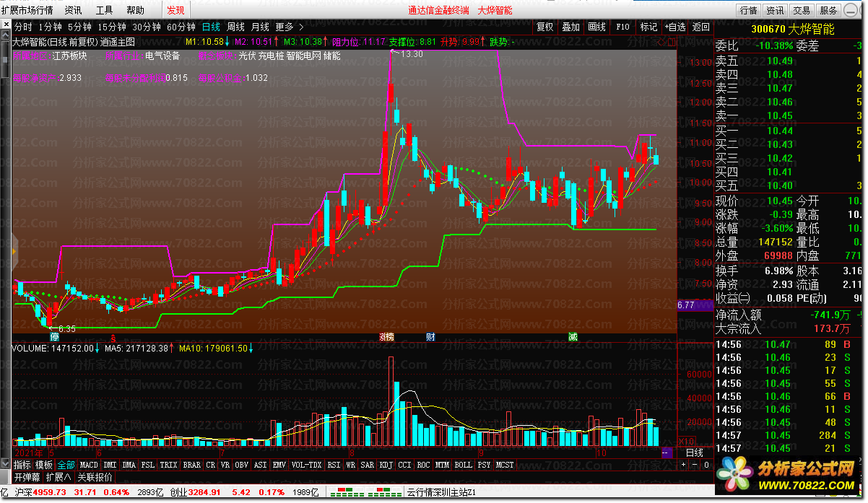The image size is (868, 503).
Task: Select the DMA indicator
Action: click(129, 465)
